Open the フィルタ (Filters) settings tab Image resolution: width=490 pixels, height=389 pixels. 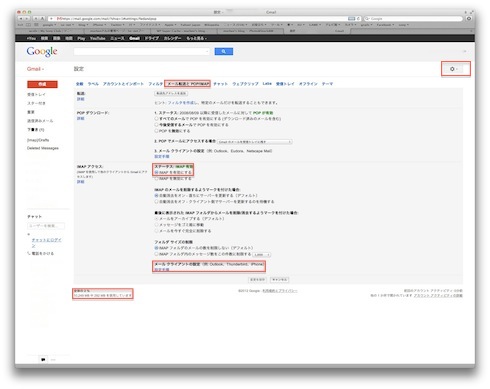click(x=155, y=84)
